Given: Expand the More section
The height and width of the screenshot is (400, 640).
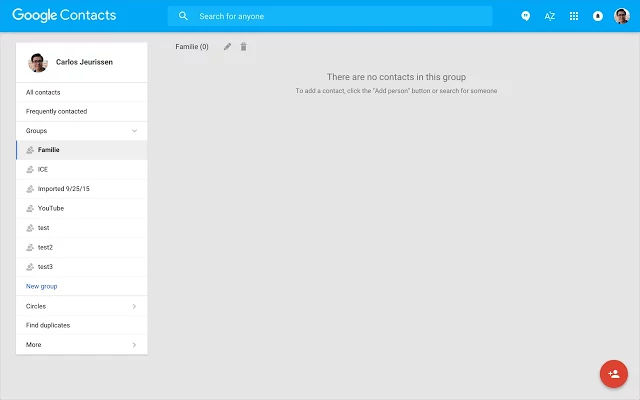Looking at the screenshot, I should coord(134,345).
